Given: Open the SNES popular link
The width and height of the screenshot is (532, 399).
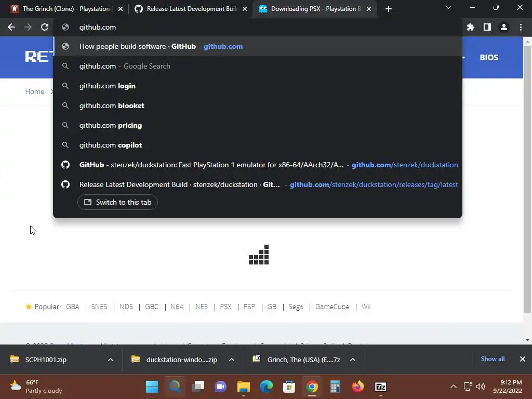Looking at the screenshot, I should tap(99, 307).
